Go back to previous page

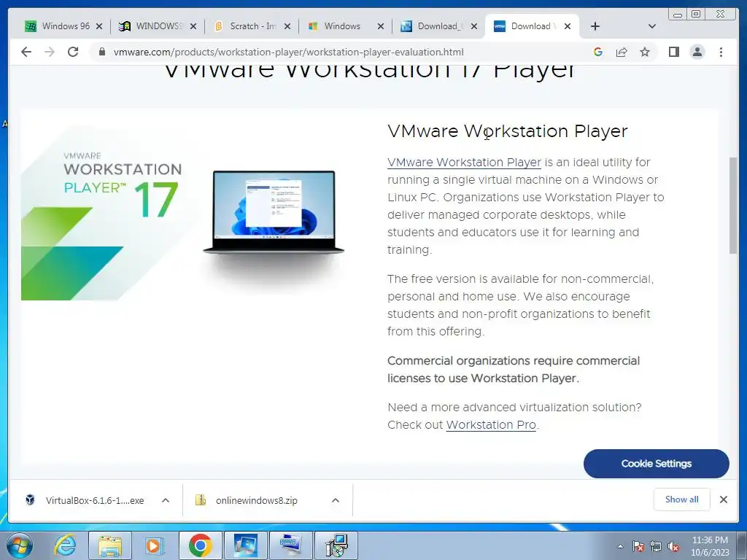pyautogui.click(x=26, y=52)
